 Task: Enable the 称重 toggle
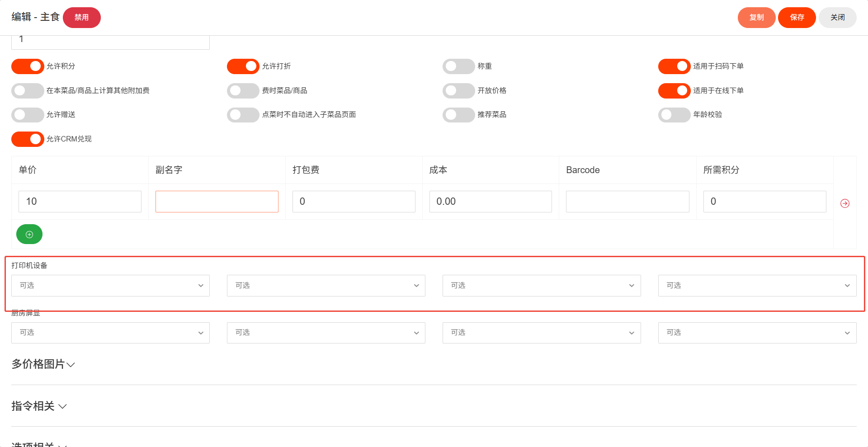(458, 66)
